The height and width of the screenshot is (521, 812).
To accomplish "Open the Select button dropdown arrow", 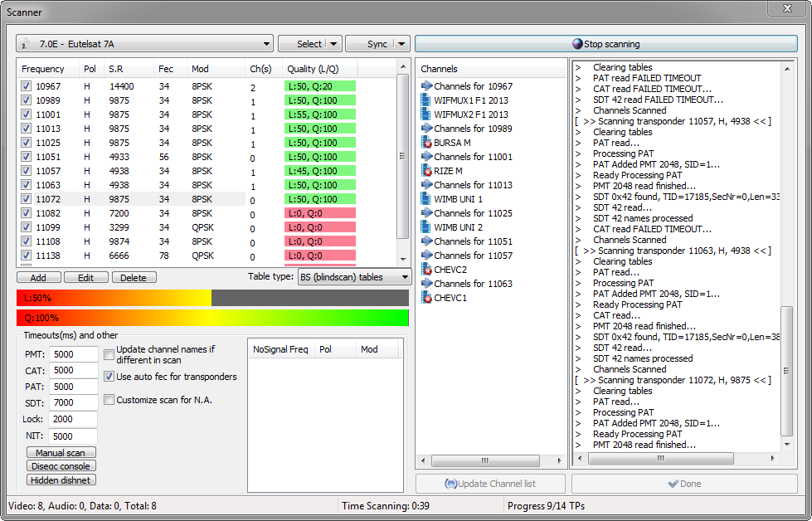I will 333,44.
